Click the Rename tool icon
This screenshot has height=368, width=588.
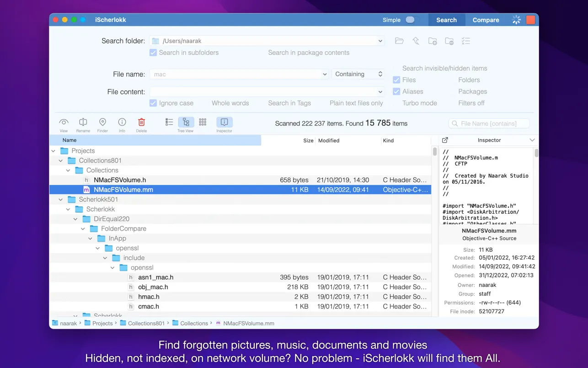tap(83, 122)
